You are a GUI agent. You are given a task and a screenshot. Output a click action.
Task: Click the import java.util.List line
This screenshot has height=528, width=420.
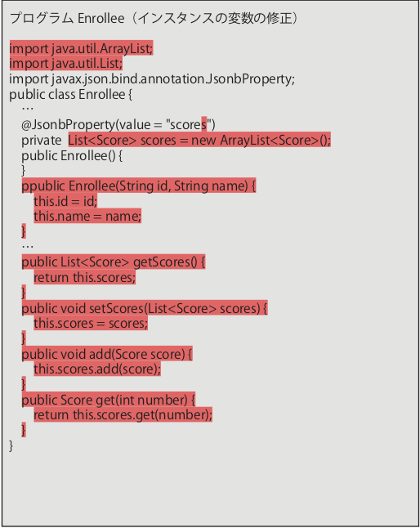(66, 63)
